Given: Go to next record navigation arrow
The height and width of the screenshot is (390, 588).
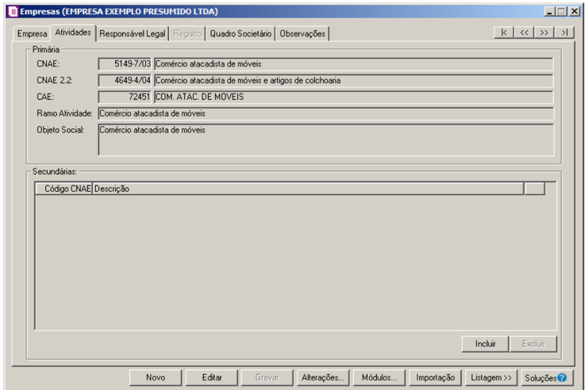Looking at the screenshot, I should coord(544,32).
